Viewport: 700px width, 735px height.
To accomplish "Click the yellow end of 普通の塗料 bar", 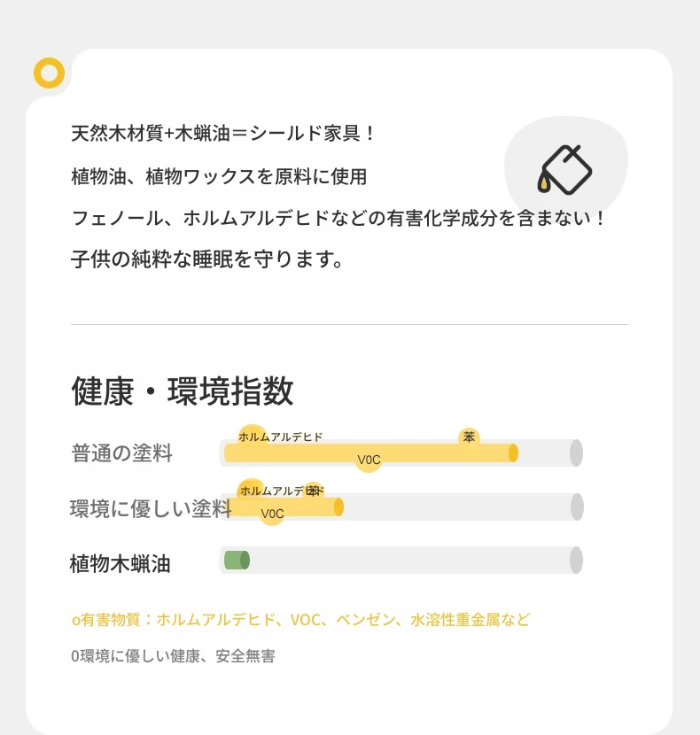I will tap(513, 453).
